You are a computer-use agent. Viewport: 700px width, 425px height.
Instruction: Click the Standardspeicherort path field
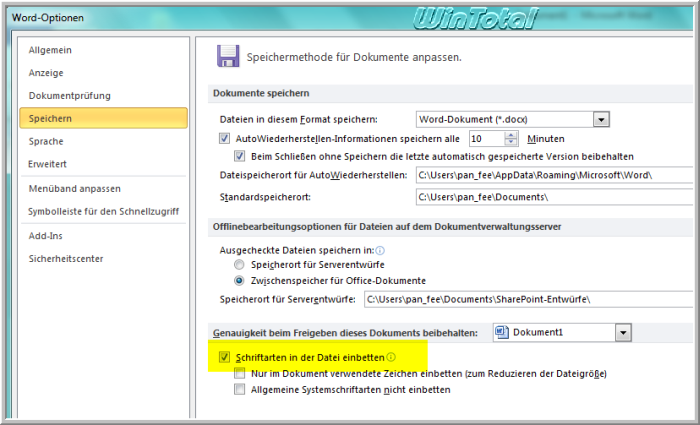pos(554,197)
